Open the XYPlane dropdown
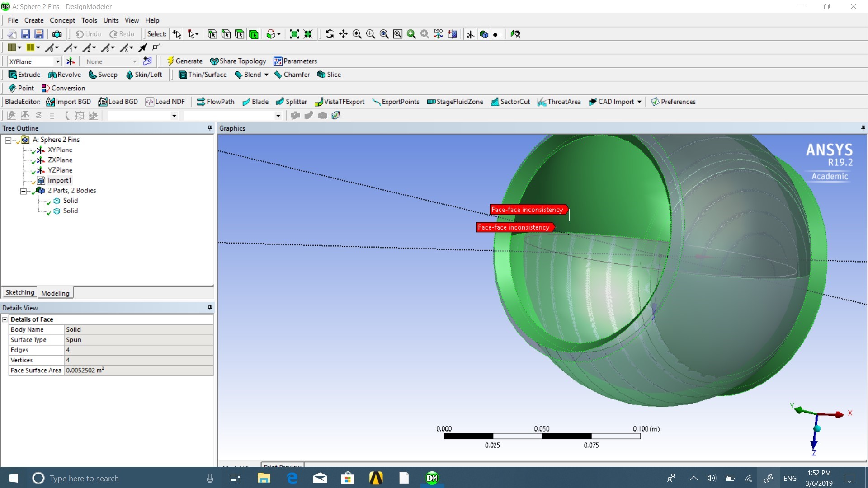Viewport: 868px width, 488px height. coord(58,61)
